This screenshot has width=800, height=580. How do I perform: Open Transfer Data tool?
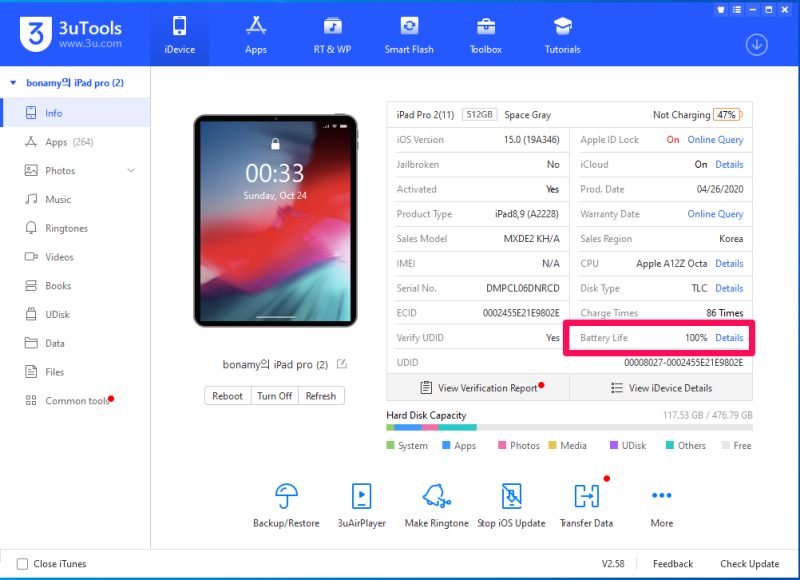[x=587, y=506]
